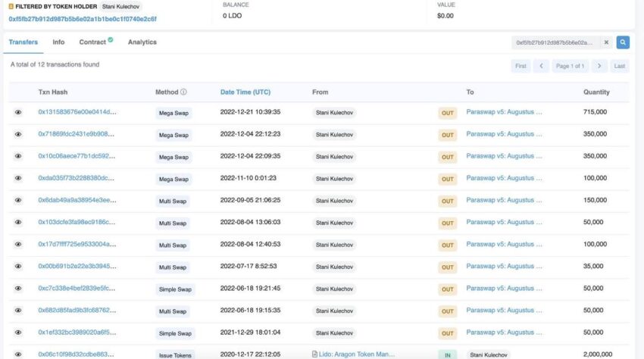Click the quantity 35,000

[x=593, y=266]
